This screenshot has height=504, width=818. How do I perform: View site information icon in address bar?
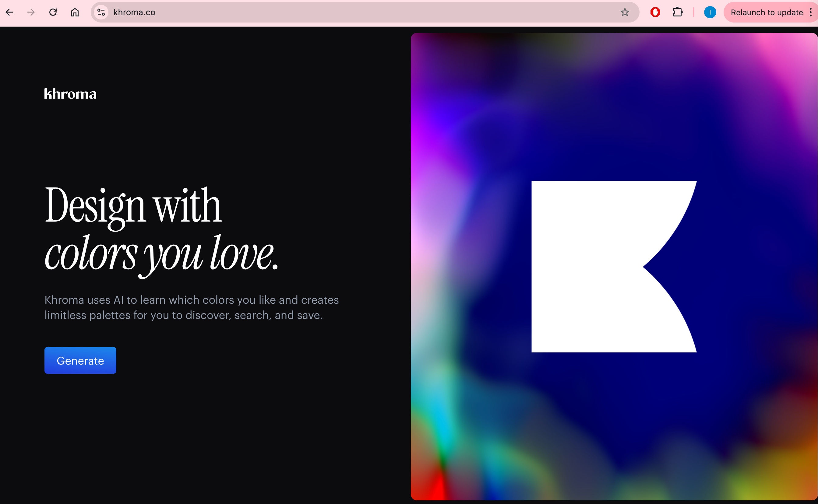tap(101, 12)
